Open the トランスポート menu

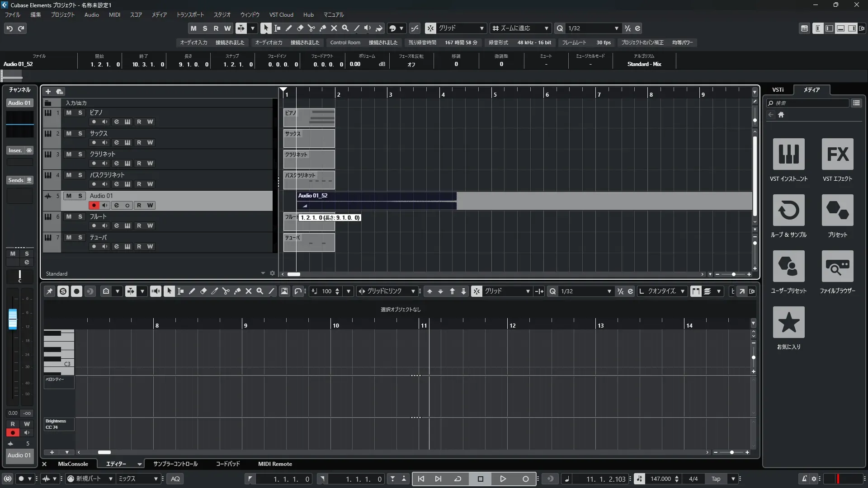tap(190, 14)
